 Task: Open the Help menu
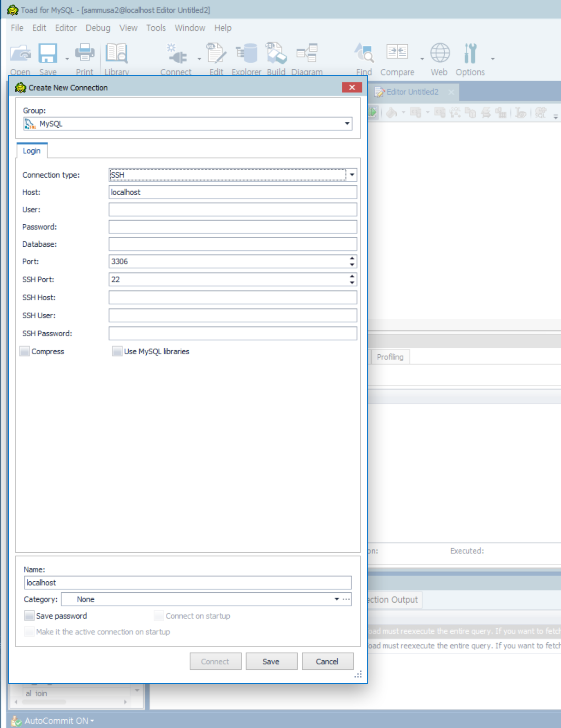pyautogui.click(x=223, y=28)
